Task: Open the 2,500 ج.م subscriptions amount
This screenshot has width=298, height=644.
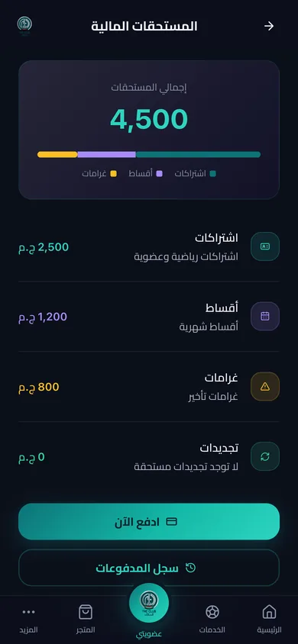Action: coord(44,247)
